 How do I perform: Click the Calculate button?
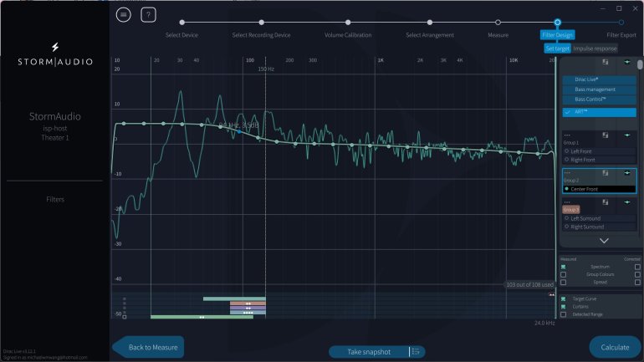pos(615,348)
